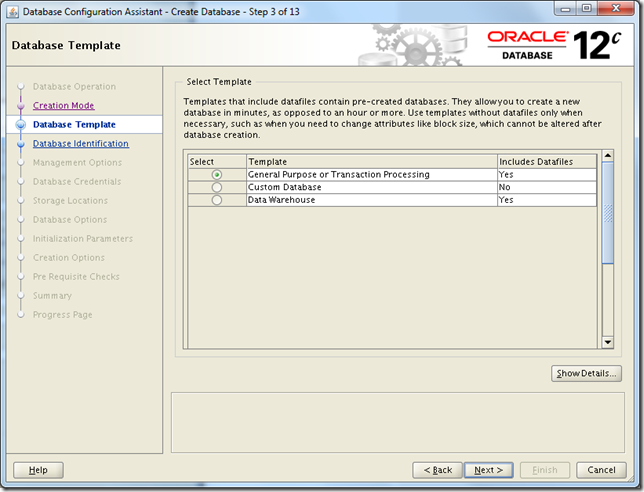Viewport: 644px width, 492px height.
Task: Click the Database Identification step bullet icon
Action: click(x=19, y=144)
